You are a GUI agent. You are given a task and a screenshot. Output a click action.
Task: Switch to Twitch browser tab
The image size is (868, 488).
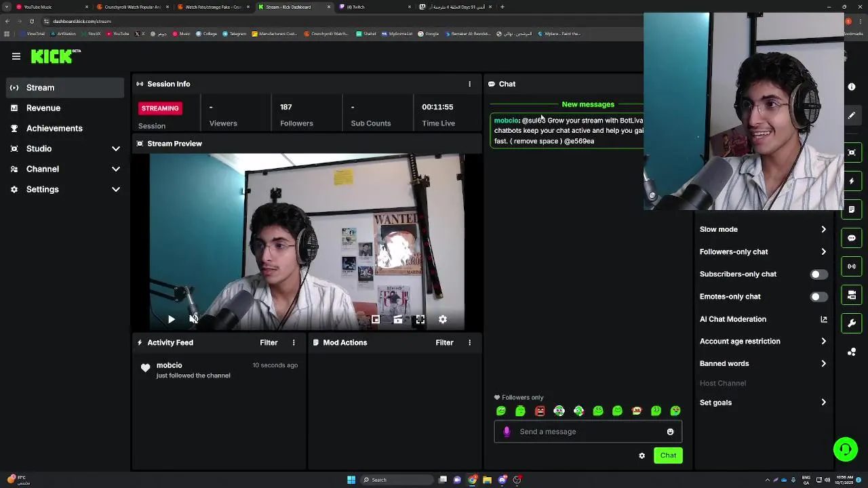pyautogui.click(x=375, y=7)
